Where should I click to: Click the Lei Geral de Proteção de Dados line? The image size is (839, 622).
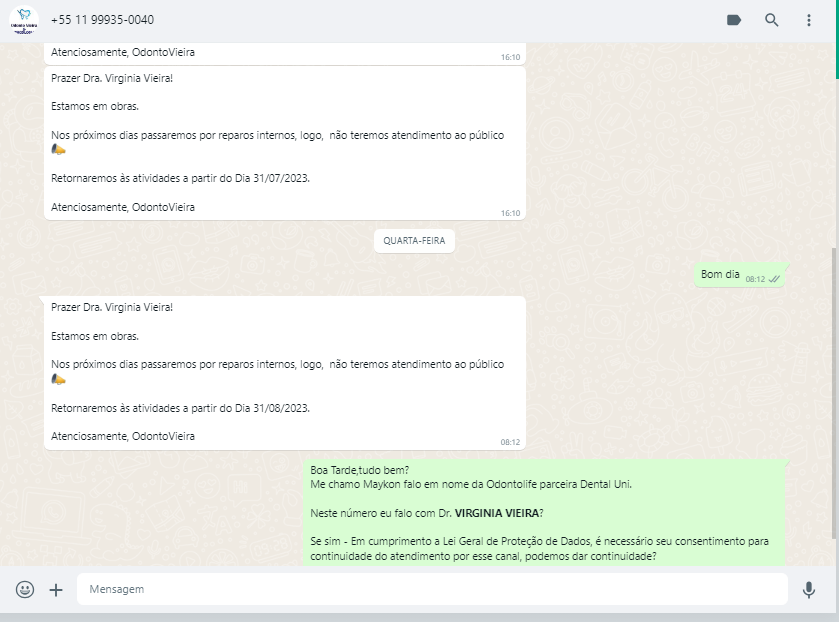pyautogui.click(x=539, y=541)
